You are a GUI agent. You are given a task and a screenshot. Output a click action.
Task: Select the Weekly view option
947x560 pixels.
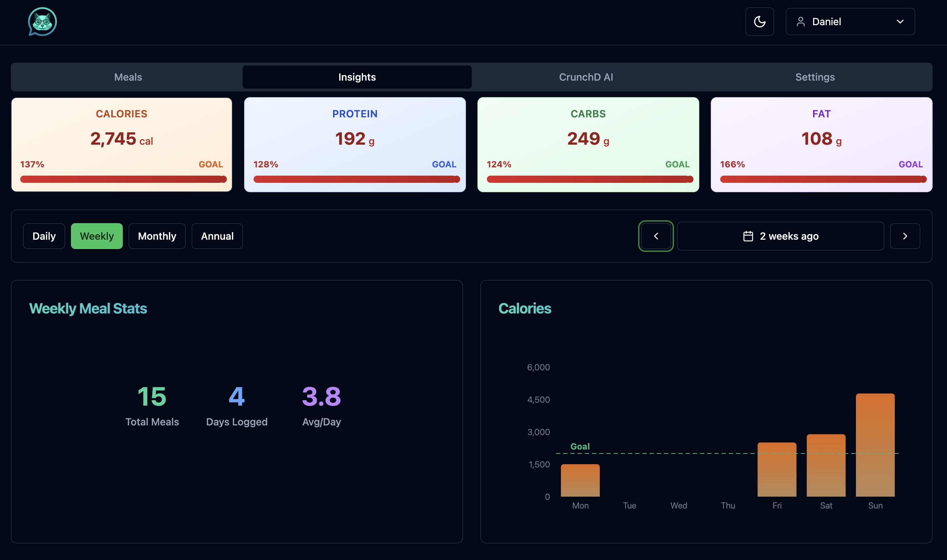(x=97, y=236)
